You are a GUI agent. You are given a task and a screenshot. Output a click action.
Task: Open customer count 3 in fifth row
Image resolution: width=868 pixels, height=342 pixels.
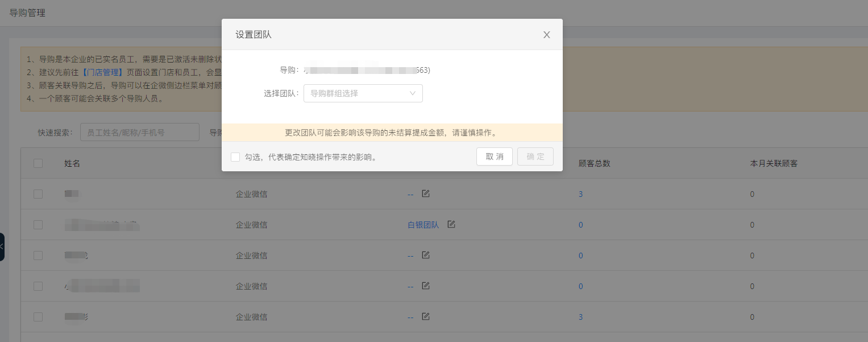[x=580, y=317]
